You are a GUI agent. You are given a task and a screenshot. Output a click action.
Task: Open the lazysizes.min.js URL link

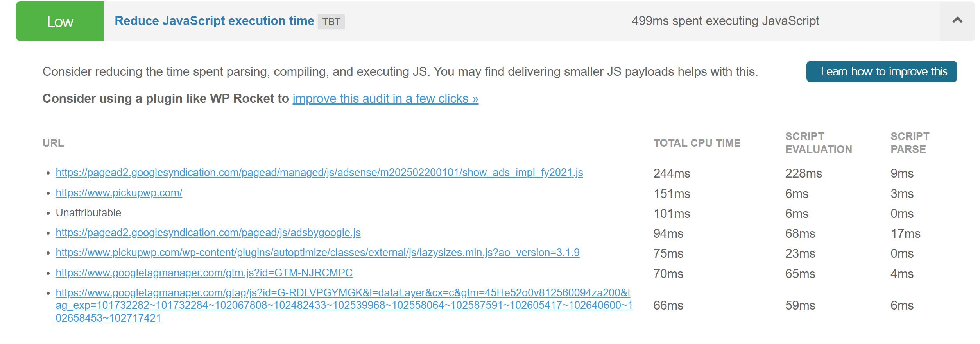point(317,253)
